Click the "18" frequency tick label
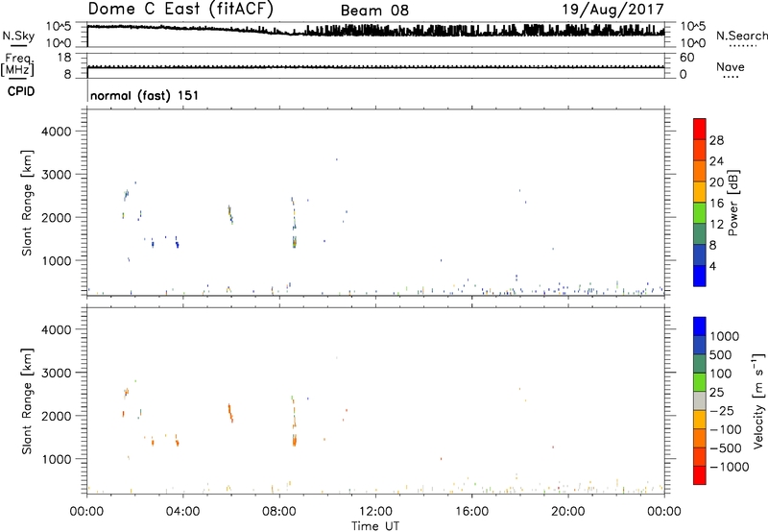The image size is (768, 532). (64, 58)
